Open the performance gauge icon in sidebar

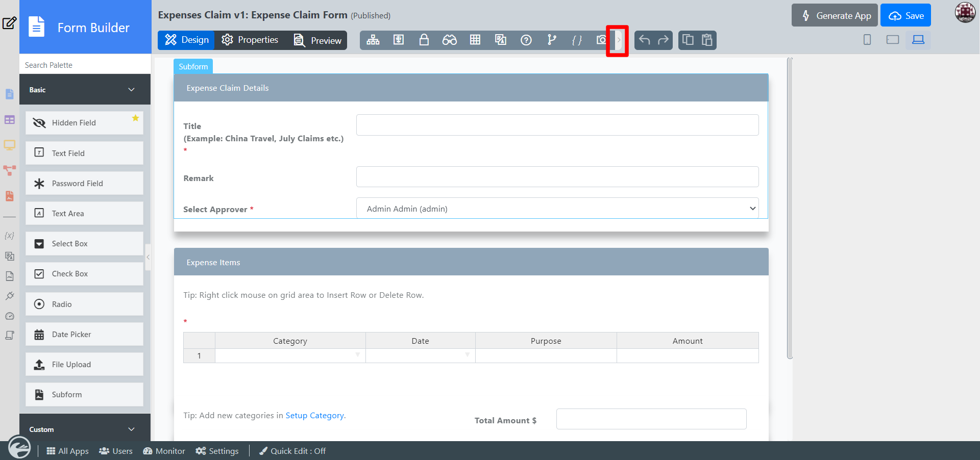9,316
